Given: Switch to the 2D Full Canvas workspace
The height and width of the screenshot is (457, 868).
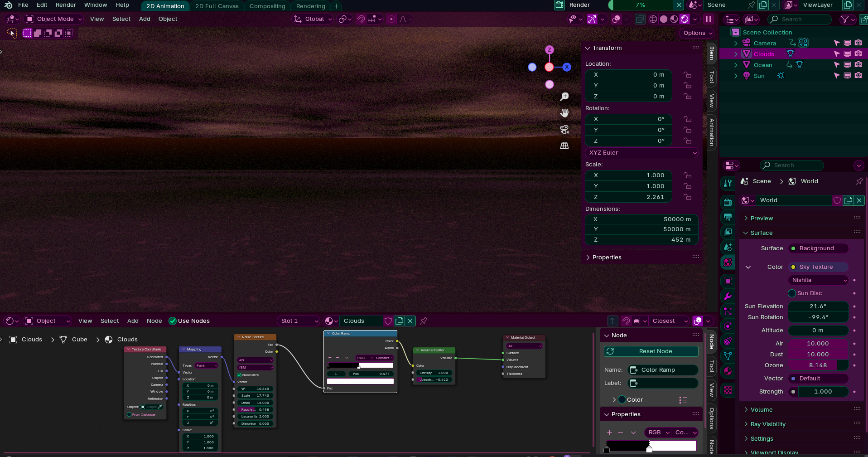Looking at the screenshot, I should coord(217,6).
